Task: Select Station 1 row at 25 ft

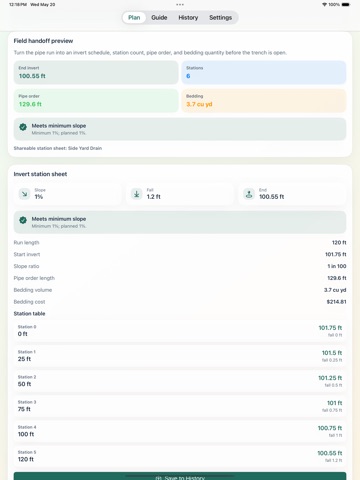Action: click(180, 356)
